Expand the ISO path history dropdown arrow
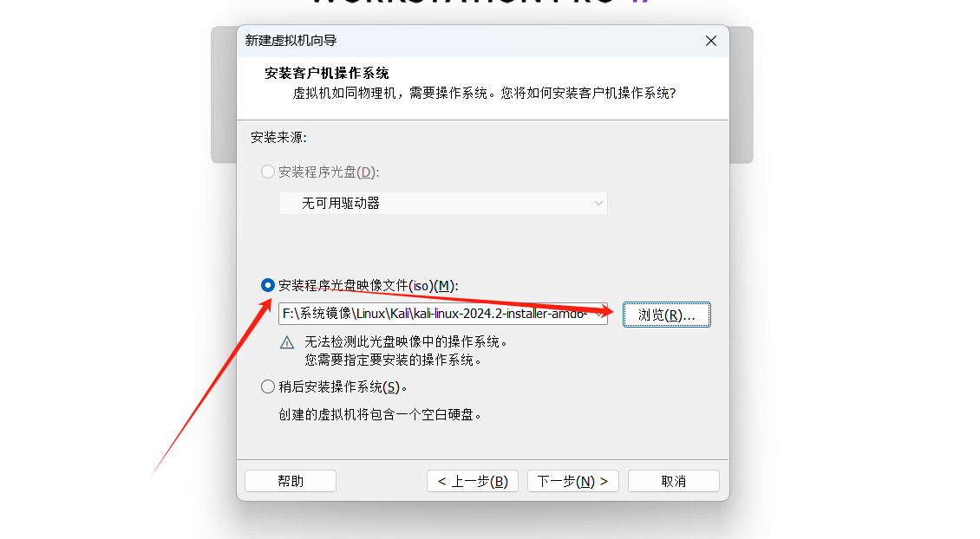 [x=598, y=315]
